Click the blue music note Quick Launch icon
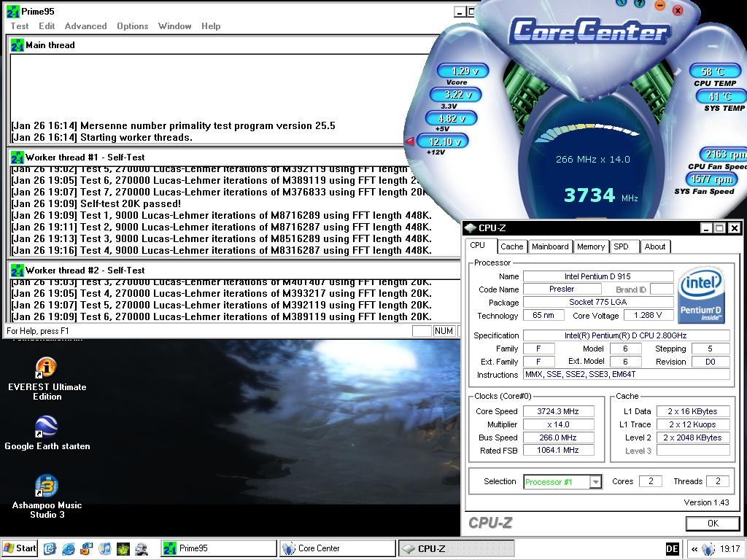This screenshot has height=560, width=747. [x=105, y=548]
